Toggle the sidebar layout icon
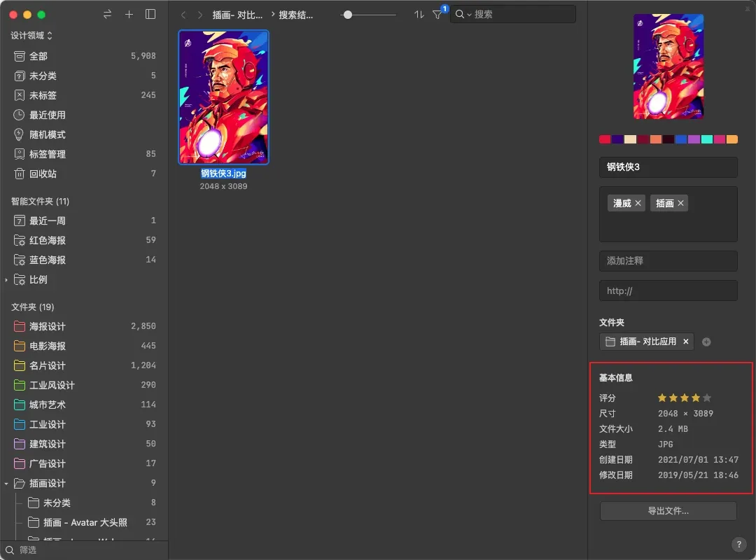The height and width of the screenshot is (560, 756). [x=150, y=15]
